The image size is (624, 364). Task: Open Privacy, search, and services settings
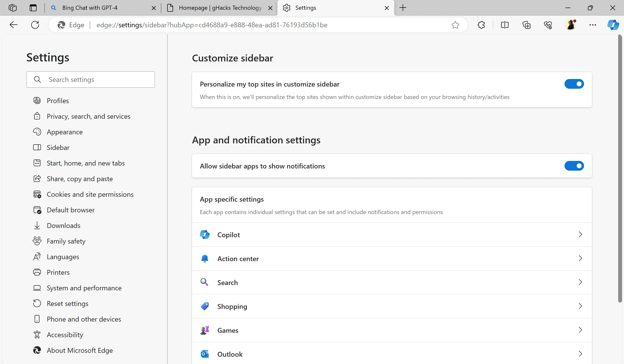[88, 116]
